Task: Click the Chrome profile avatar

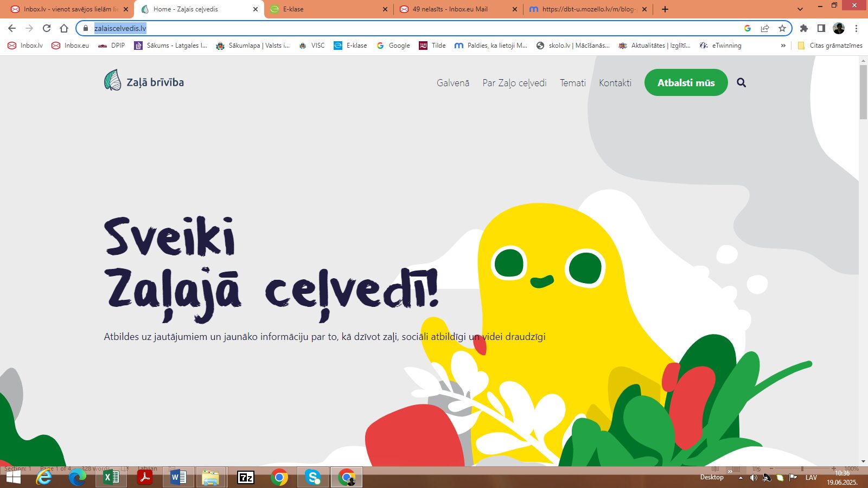Action: (x=839, y=28)
